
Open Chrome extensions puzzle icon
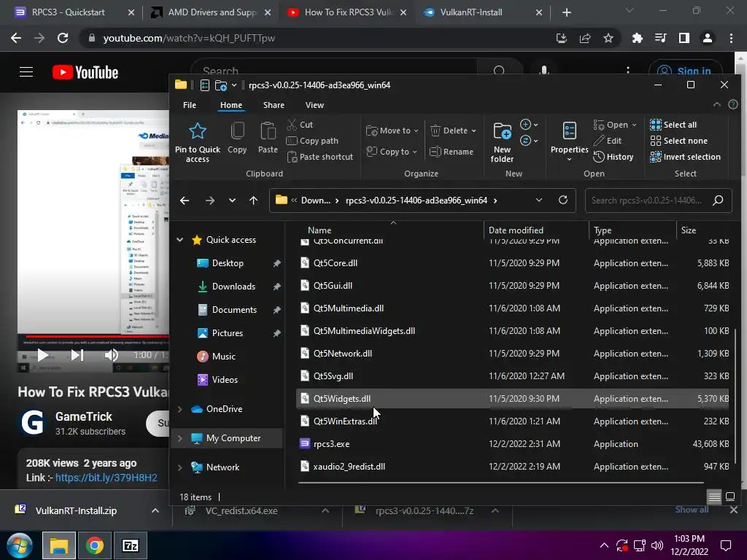pos(637,38)
